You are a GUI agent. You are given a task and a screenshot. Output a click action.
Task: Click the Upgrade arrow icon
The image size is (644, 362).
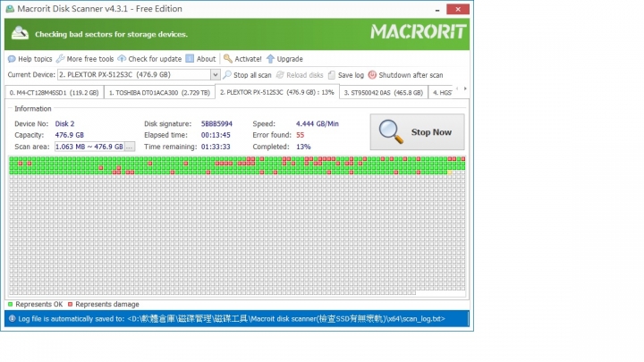[270, 59]
